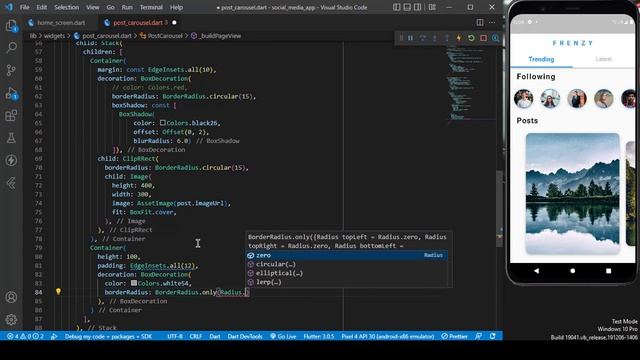Open Run and Debug view

[x=11, y=93]
